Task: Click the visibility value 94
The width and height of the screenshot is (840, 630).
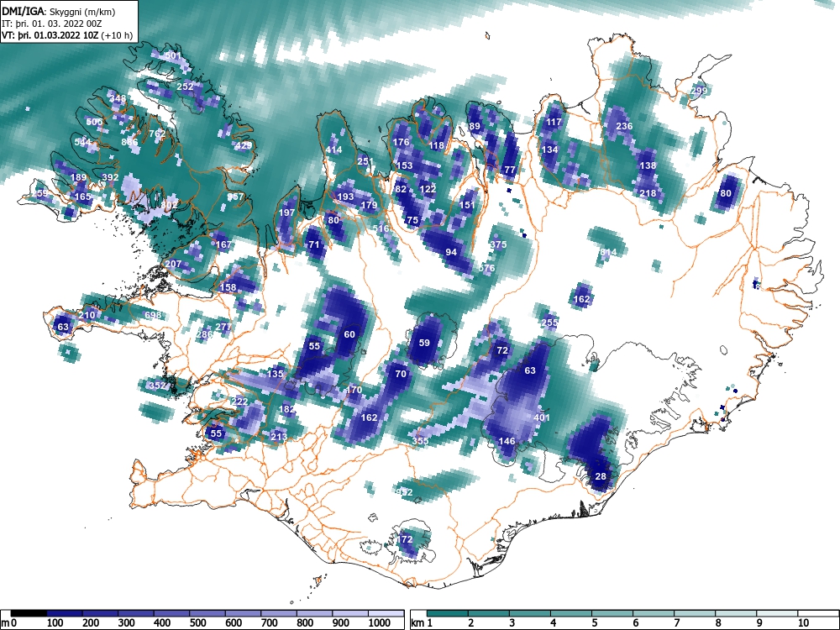Action: [451, 252]
